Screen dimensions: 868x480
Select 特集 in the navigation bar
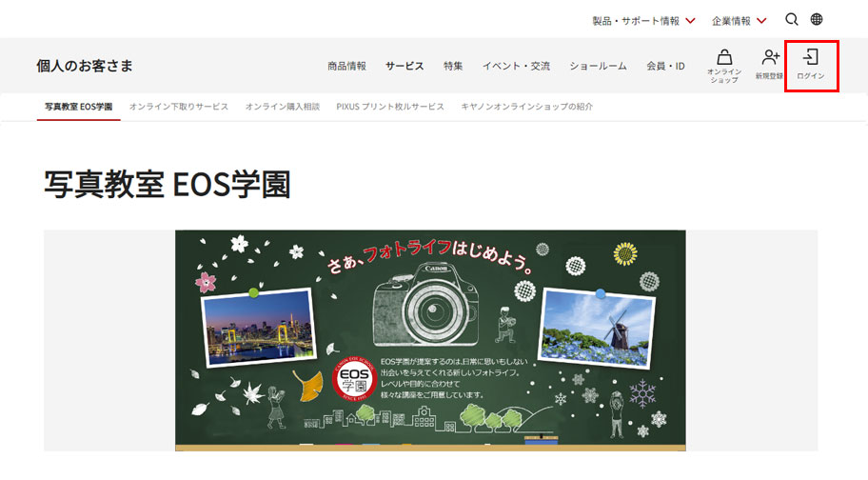pyautogui.click(x=453, y=66)
